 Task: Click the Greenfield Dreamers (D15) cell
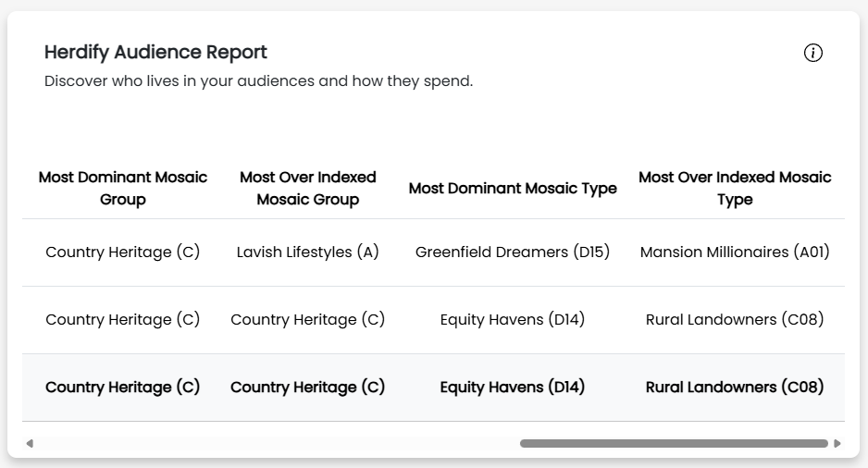pyautogui.click(x=513, y=252)
